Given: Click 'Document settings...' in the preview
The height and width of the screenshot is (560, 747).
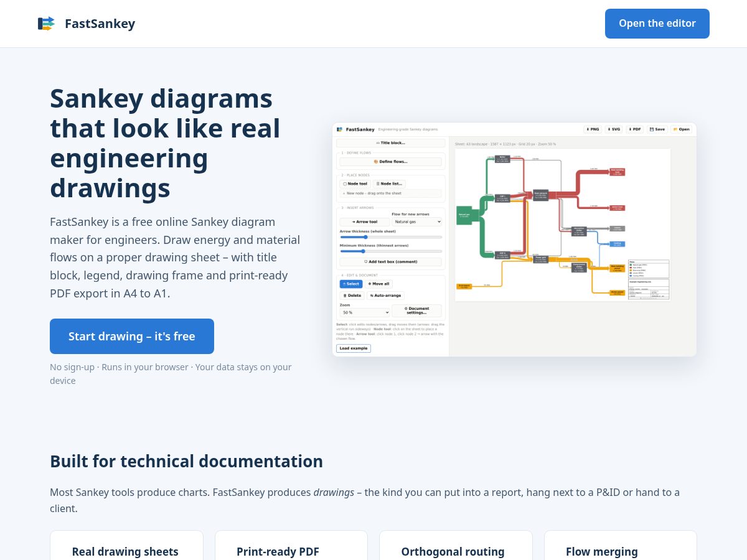Looking at the screenshot, I should 417,310.
